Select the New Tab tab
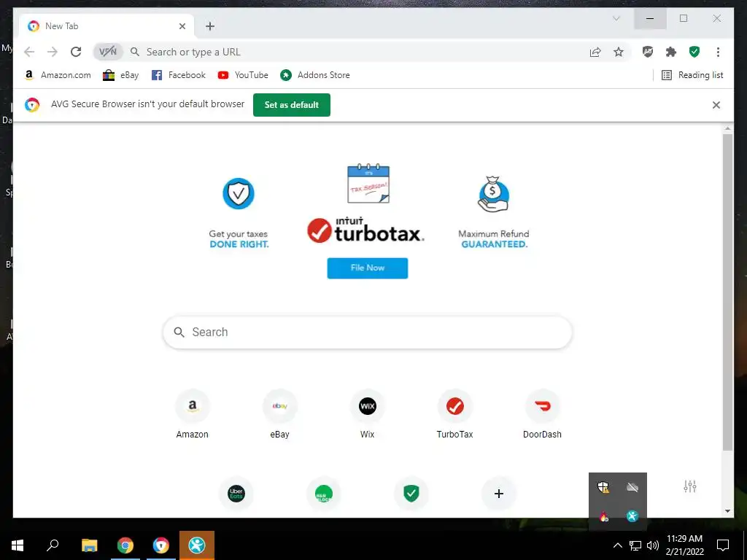This screenshot has height=560, width=747. click(107, 26)
